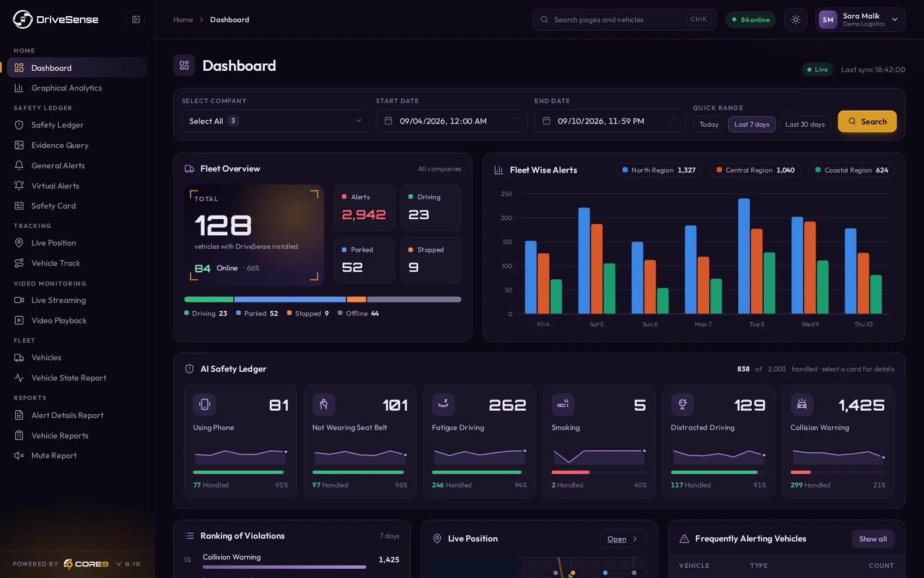Image resolution: width=924 pixels, height=578 pixels.
Task: Click the Distracted Driving icon
Action: (x=682, y=404)
